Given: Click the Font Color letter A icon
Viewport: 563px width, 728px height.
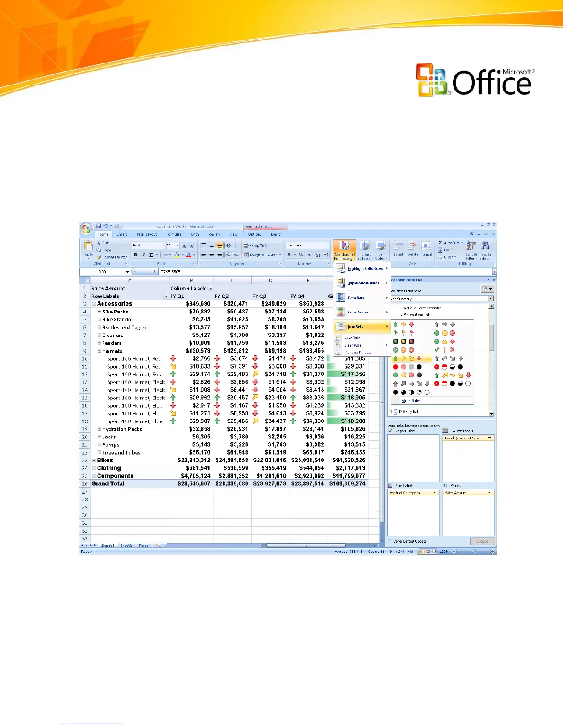Looking at the screenshot, I should 188,255.
